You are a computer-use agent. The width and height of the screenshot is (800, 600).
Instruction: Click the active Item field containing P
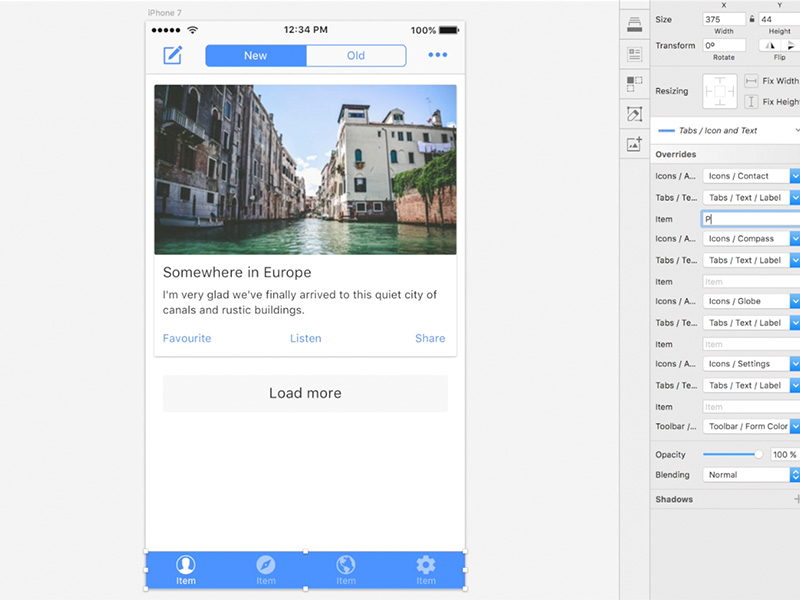pos(751,219)
